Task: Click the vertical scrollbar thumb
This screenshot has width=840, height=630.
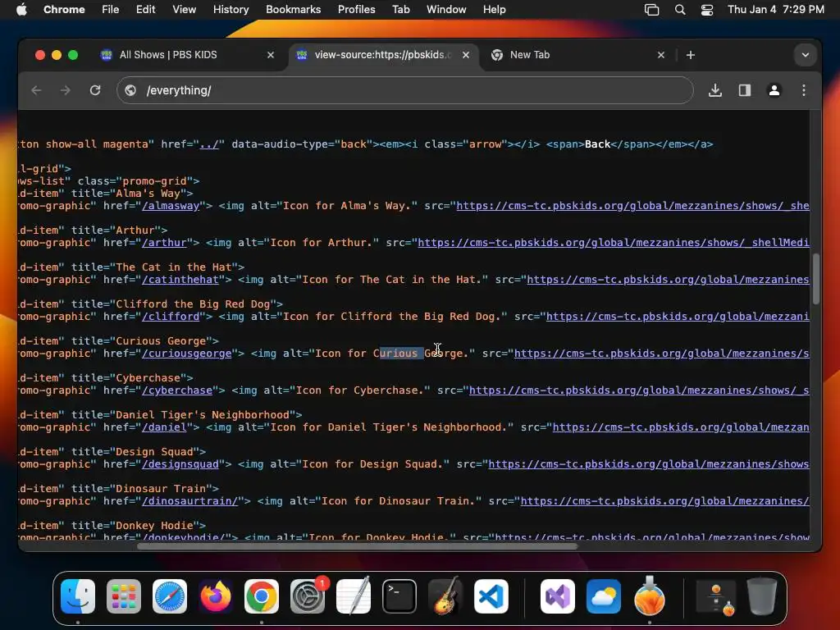Action: (x=816, y=279)
